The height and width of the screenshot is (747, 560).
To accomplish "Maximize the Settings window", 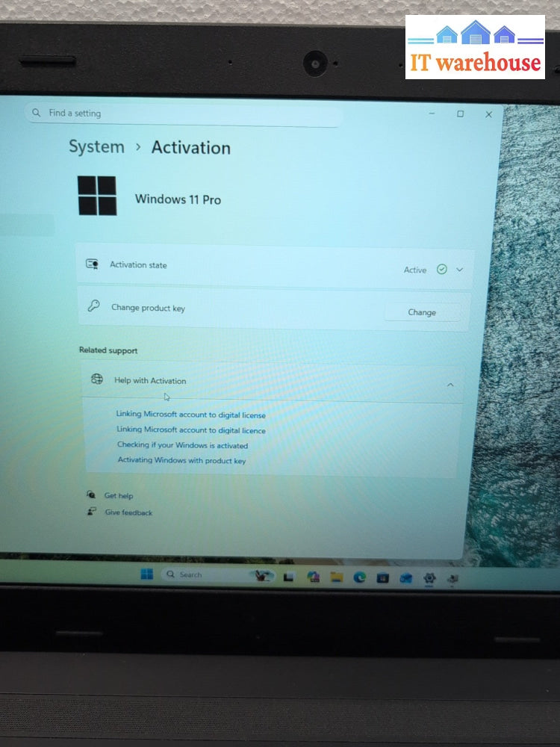I will click(460, 114).
